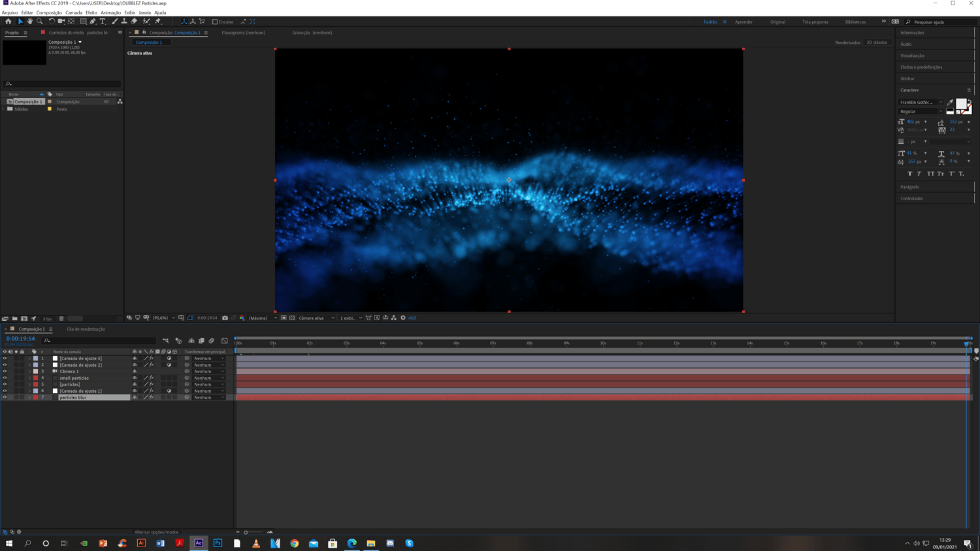The height and width of the screenshot is (551, 980).
Task: Select the Type text tool
Action: (103, 22)
